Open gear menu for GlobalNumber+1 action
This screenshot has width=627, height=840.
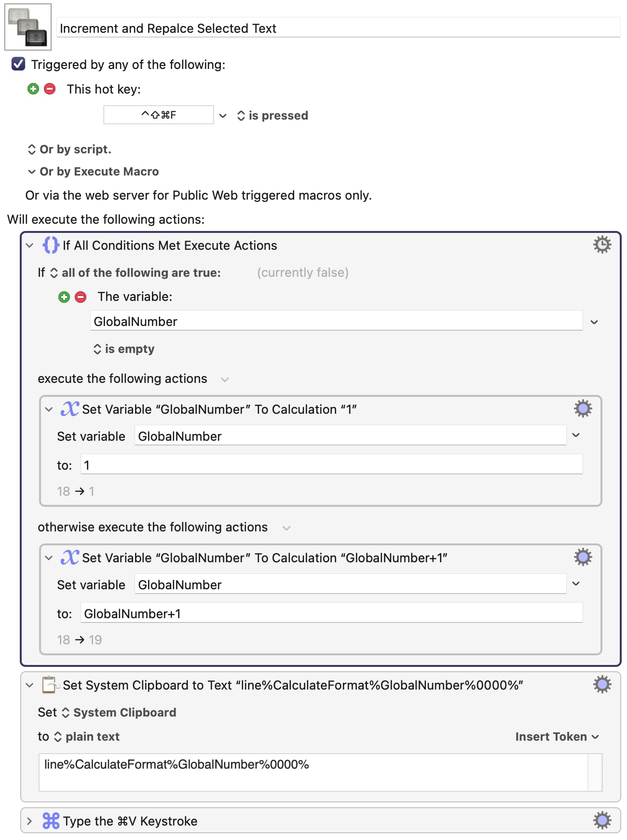point(583,557)
